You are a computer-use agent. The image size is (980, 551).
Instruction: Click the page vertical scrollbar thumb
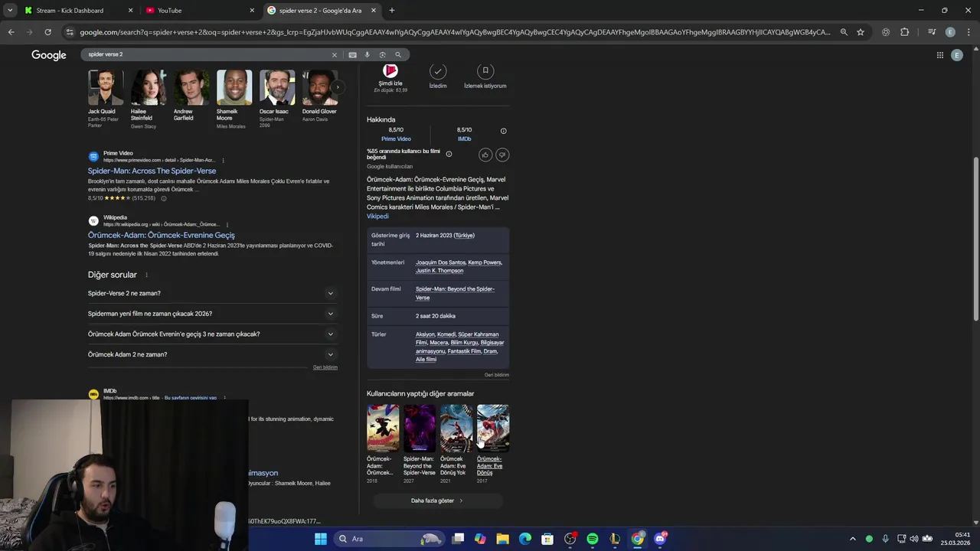pos(975,239)
